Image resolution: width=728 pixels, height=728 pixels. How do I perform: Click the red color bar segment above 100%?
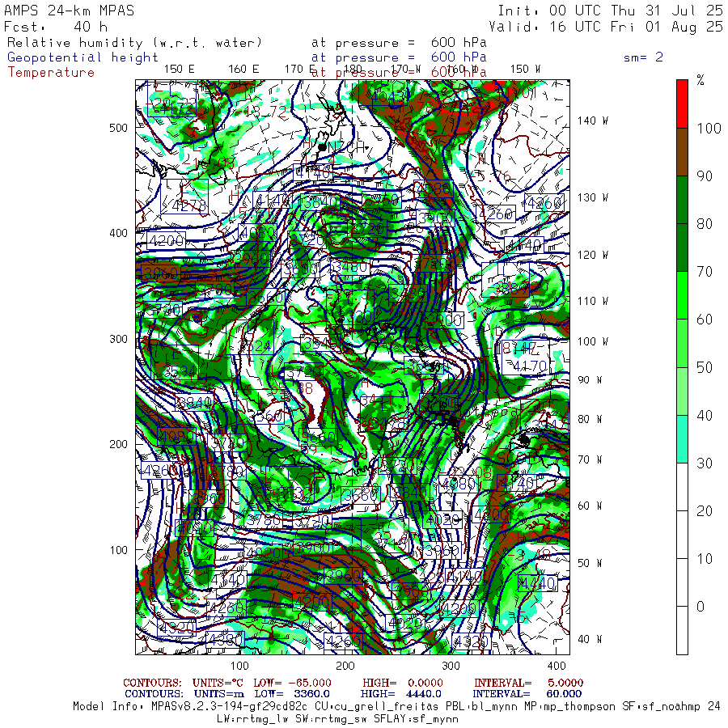click(682, 104)
